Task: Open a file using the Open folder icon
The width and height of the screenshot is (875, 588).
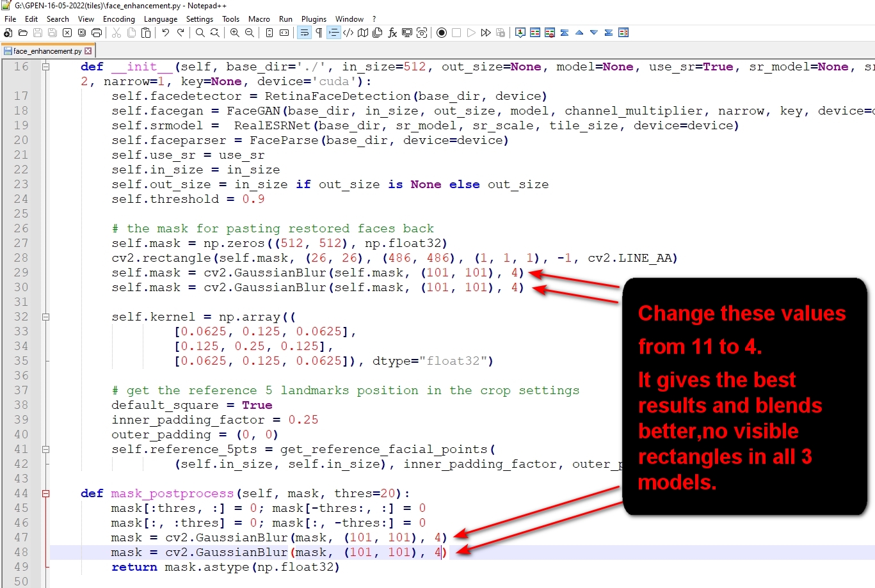Action: coord(23,32)
